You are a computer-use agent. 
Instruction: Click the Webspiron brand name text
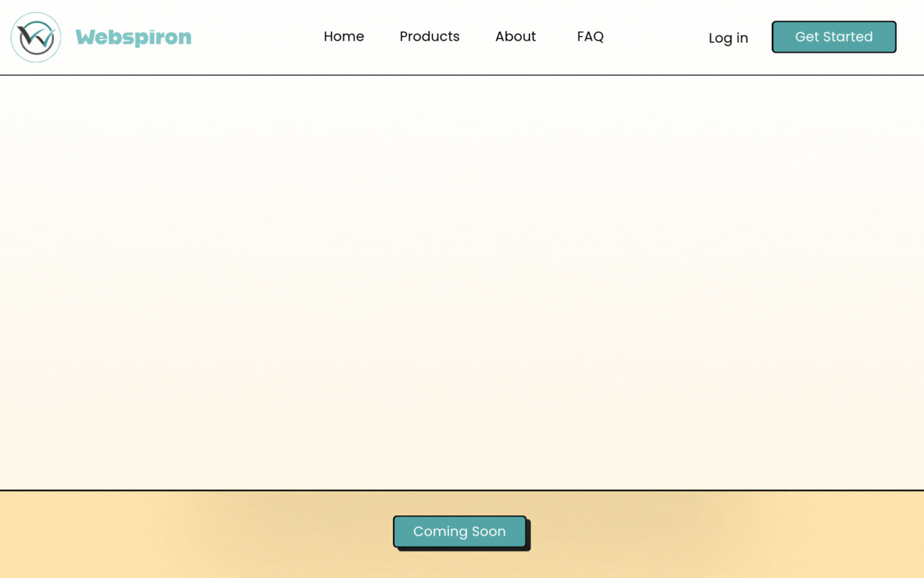(133, 37)
